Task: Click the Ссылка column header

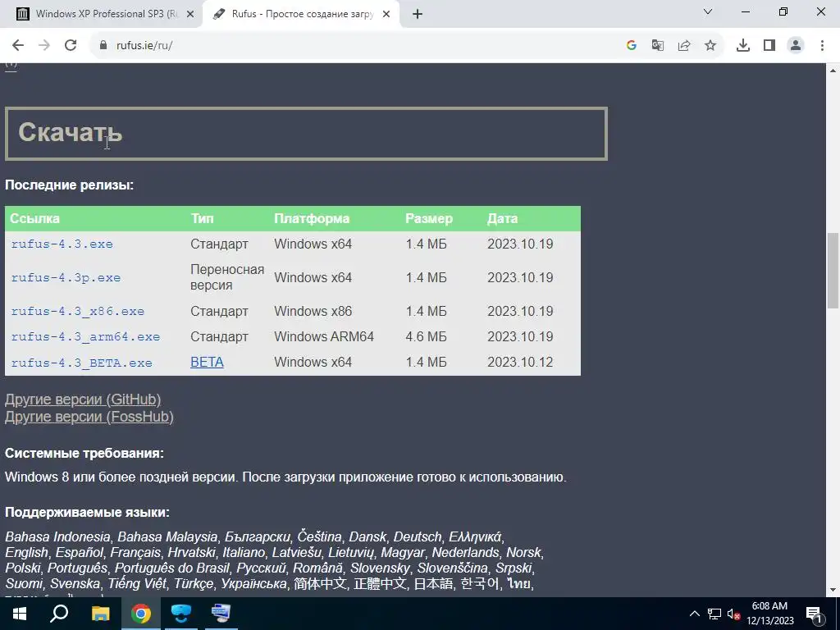Action: (34, 218)
